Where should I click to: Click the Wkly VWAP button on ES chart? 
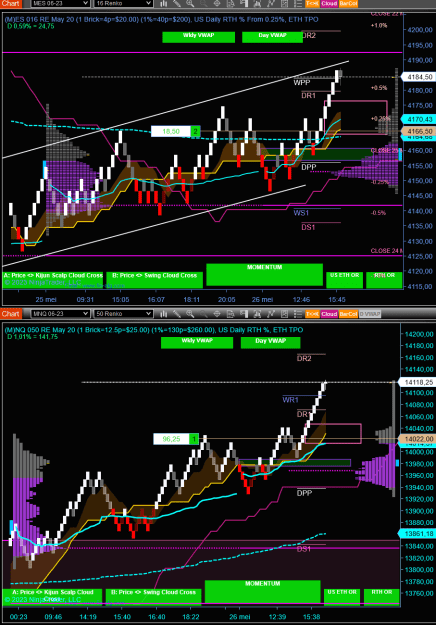198,37
